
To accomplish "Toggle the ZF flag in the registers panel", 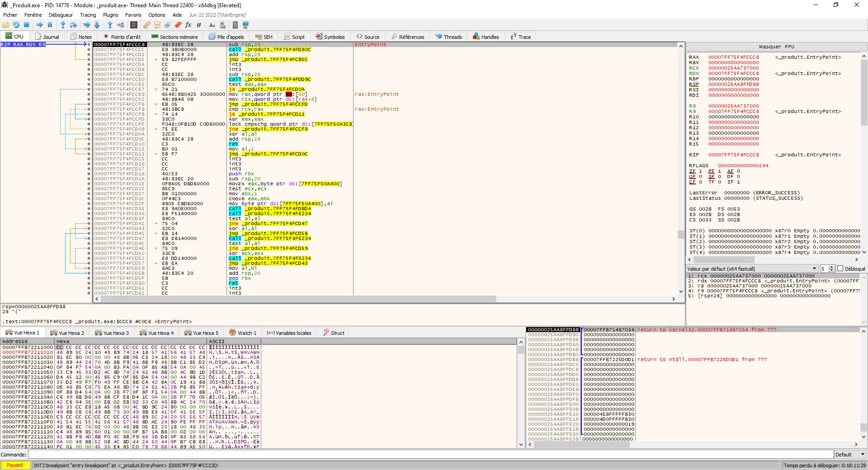I will point(693,171).
